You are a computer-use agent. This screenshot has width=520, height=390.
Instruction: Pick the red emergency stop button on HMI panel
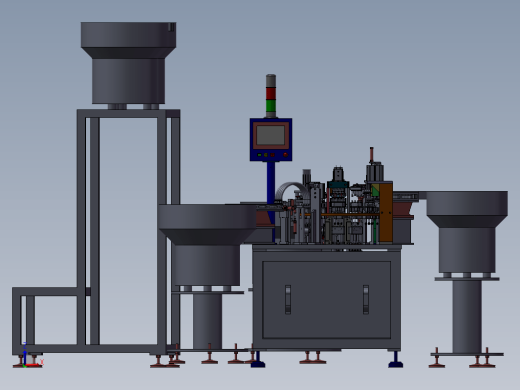(x=285, y=155)
